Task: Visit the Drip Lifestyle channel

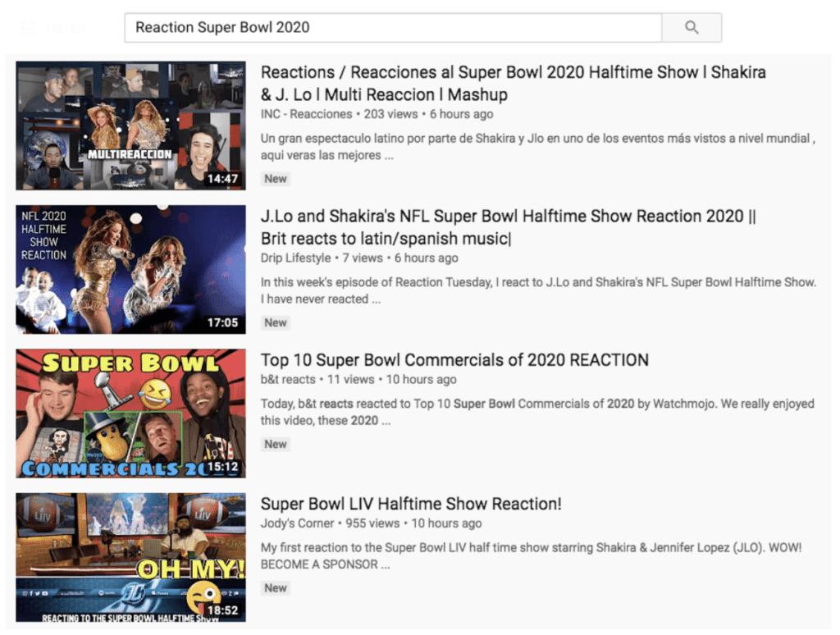Action: (x=295, y=258)
